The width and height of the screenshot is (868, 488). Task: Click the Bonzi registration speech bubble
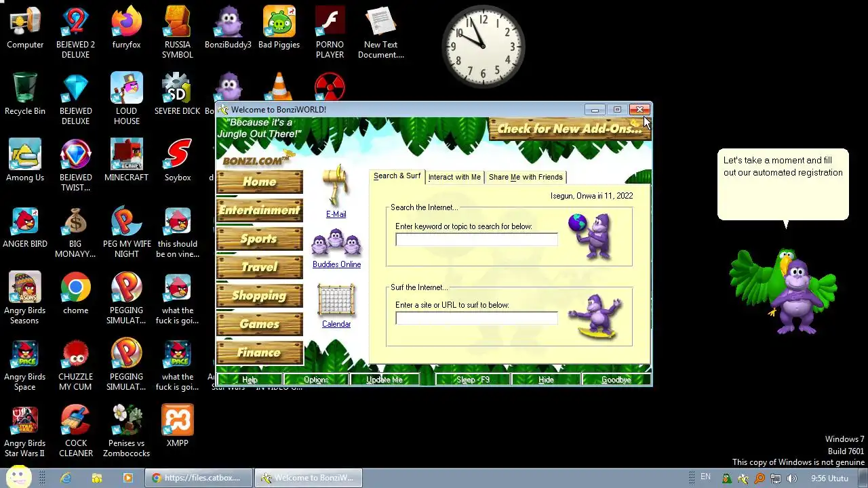[x=783, y=184]
